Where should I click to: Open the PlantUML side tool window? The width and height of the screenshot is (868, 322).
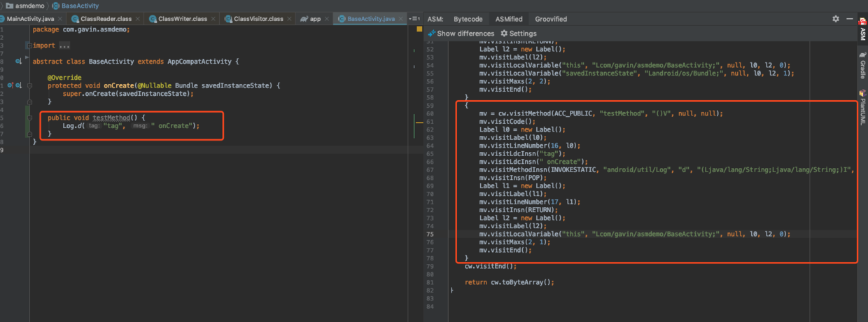pyautogui.click(x=862, y=108)
